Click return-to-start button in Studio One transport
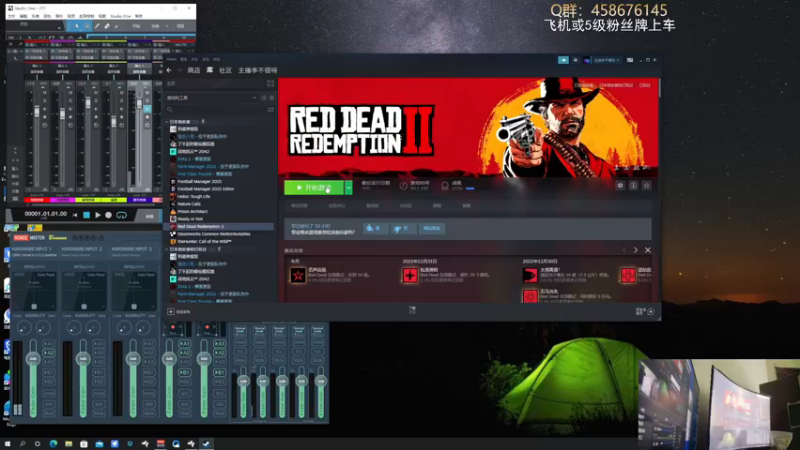Screen dimensions: 800x450 pyautogui.click(x=75, y=215)
